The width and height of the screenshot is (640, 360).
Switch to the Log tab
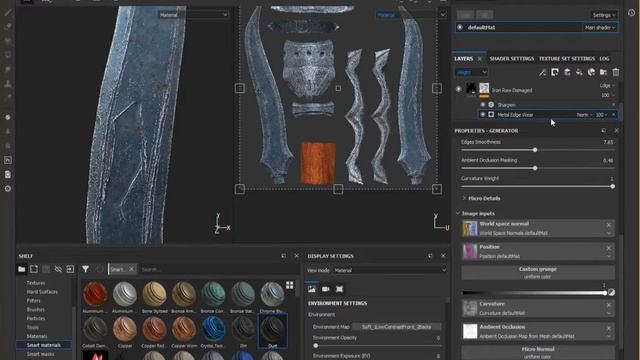point(604,59)
